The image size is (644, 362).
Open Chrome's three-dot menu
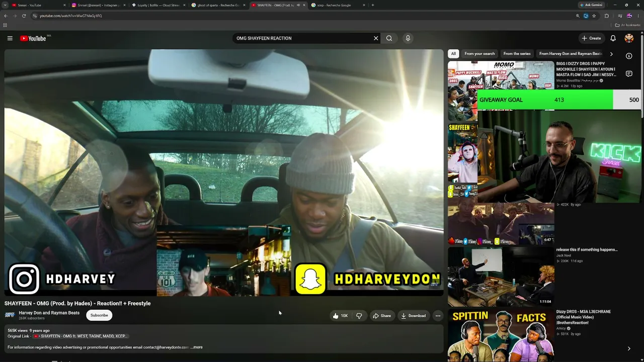coord(638,16)
